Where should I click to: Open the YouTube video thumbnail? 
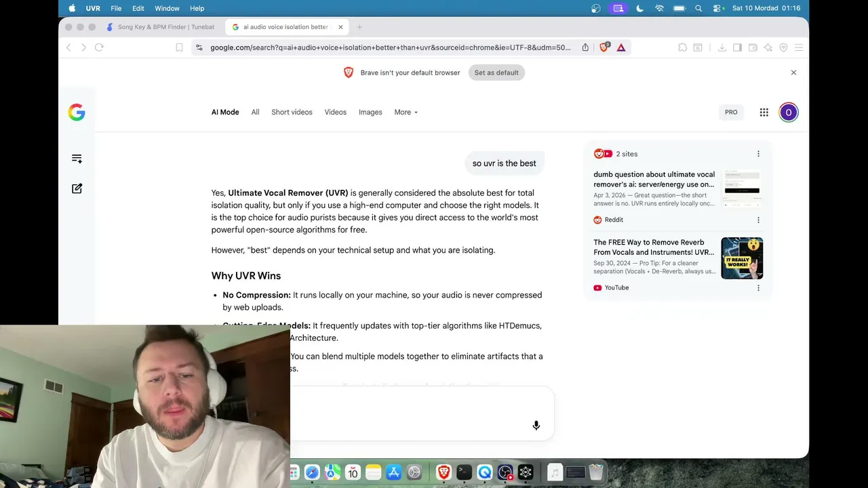[742, 258]
